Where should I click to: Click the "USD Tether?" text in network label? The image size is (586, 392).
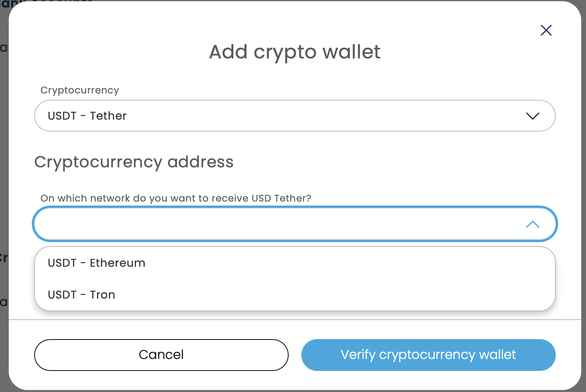[281, 198]
